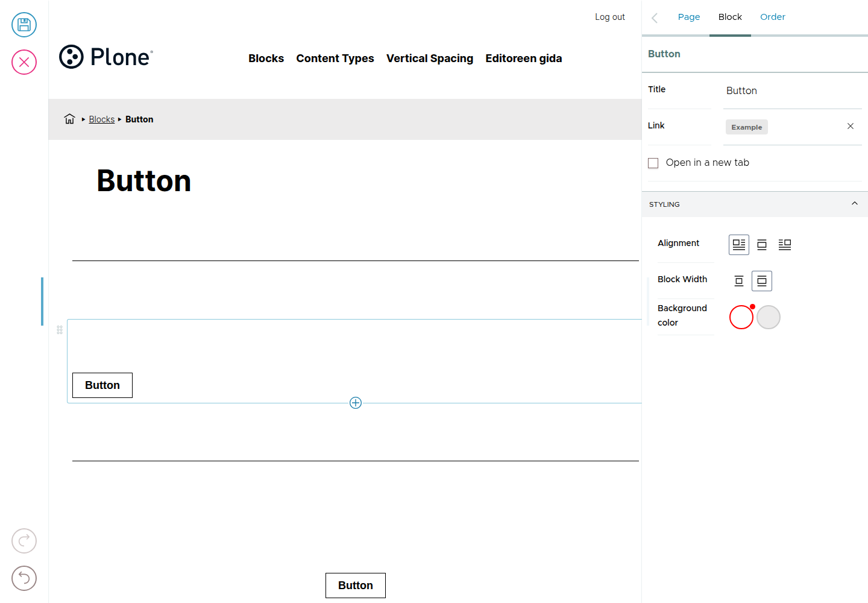Click the Button page heading
868x603 pixels.
[144, 181]
